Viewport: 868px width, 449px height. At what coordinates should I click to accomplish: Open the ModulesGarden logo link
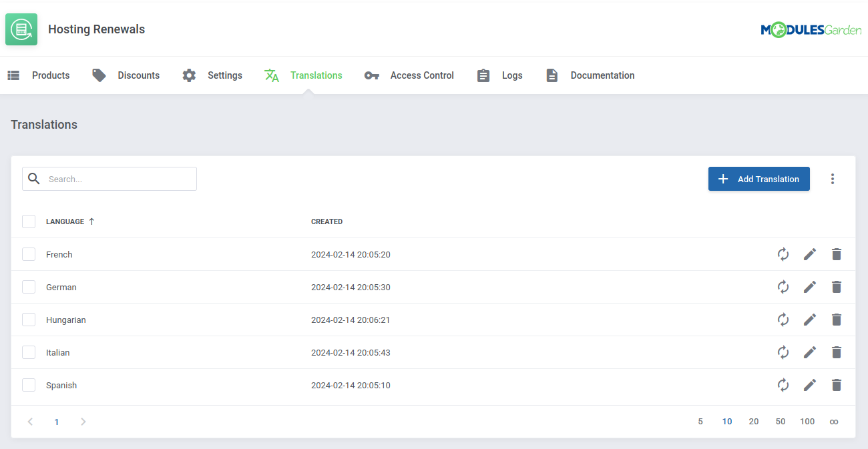click(811, 30)
